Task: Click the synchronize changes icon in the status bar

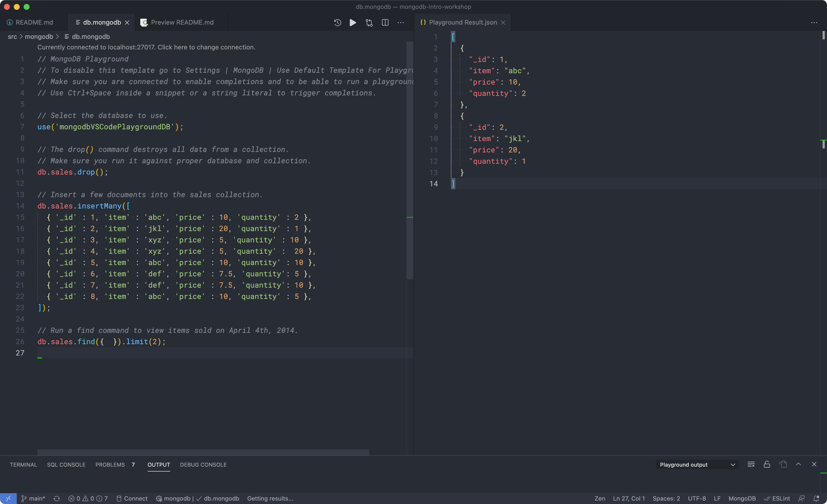Action: point(56,498)
